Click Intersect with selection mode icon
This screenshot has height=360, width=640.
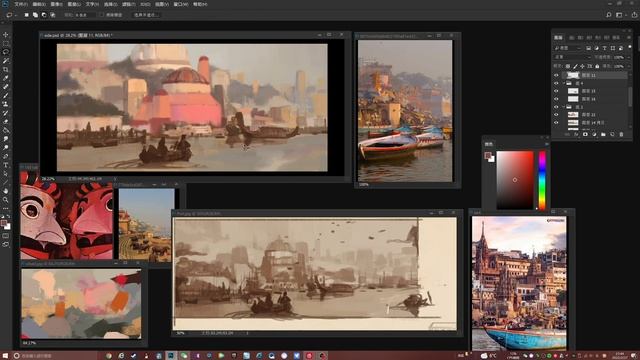pos(53,15)
